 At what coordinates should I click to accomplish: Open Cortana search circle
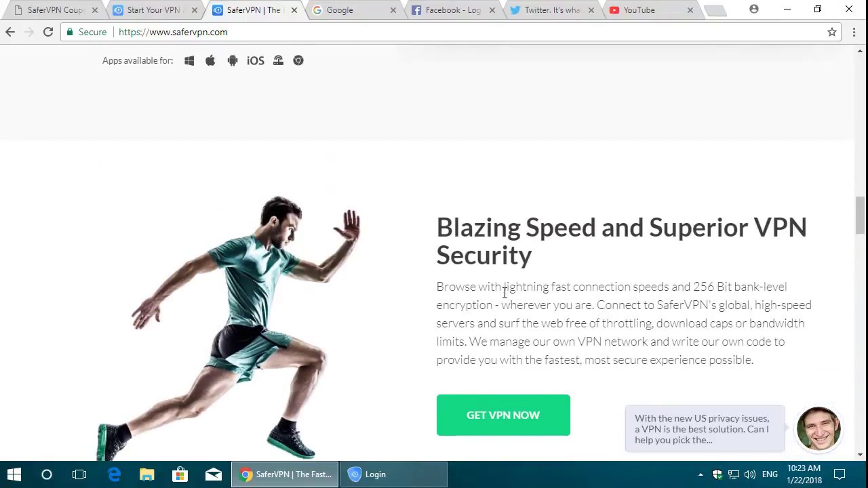(x=47, y=474)
